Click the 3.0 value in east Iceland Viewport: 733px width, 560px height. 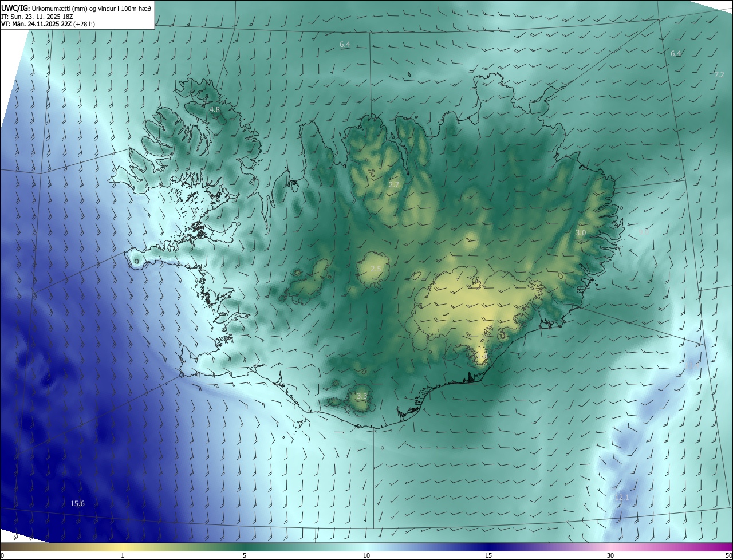coord(581,233)
